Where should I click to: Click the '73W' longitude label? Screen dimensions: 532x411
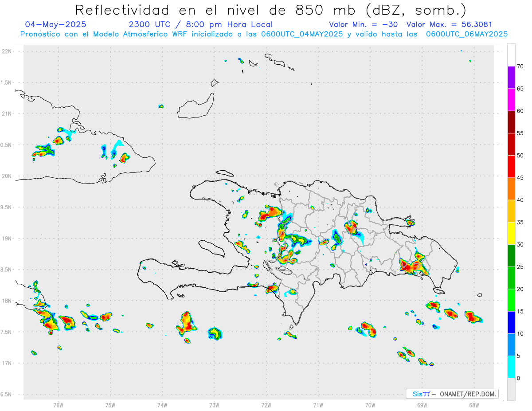click(214, 405)
